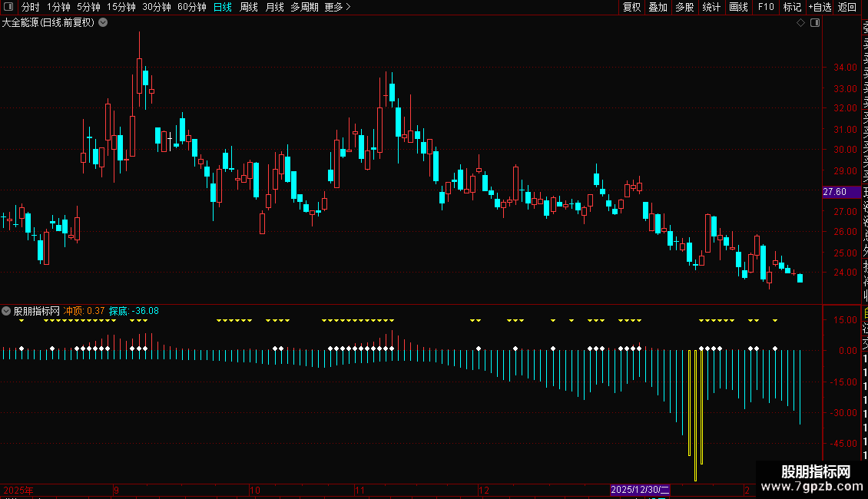Select the 1分钟 period
Screen dimensions: 868x499
tap(58, 7)
